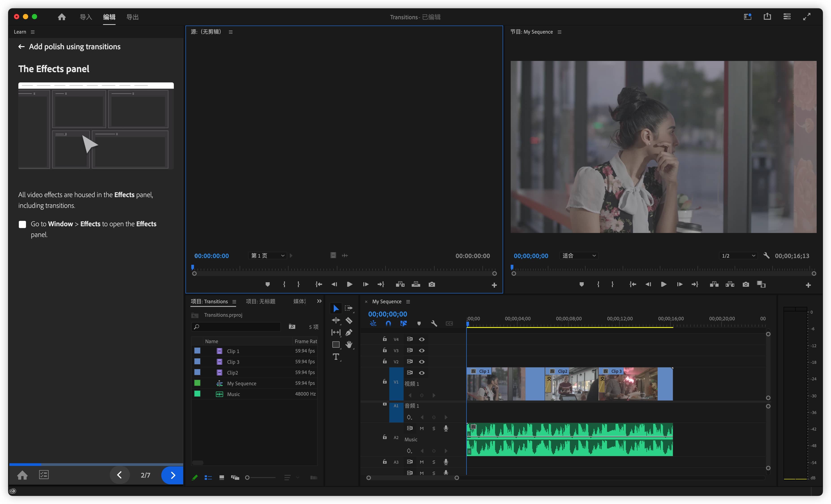
Task: Click Lift button in Program monitor
Action: point(714,284)
